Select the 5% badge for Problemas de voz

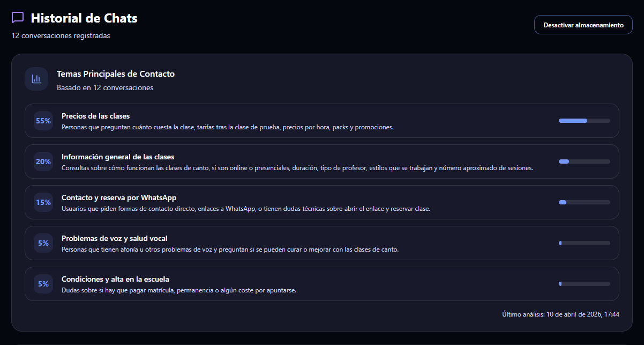43,243
